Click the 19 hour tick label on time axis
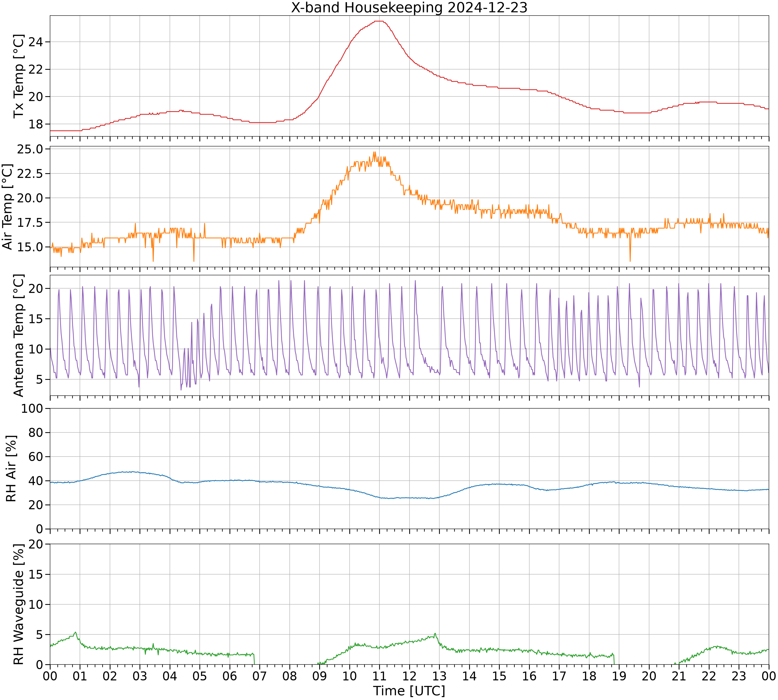The image size is (778, 700). pyautogui.click(x=619, y=676)
